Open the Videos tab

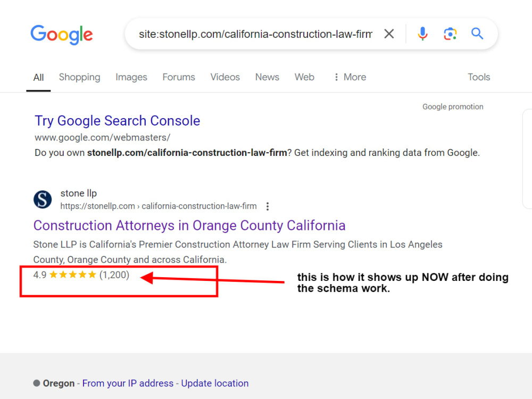click(x=225, y=77)
